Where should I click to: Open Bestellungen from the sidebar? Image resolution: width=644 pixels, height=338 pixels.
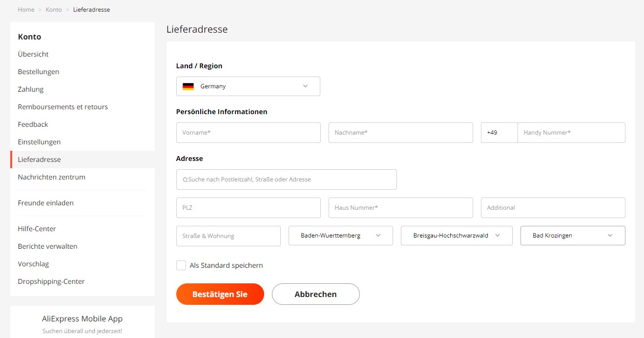point(38,71)
